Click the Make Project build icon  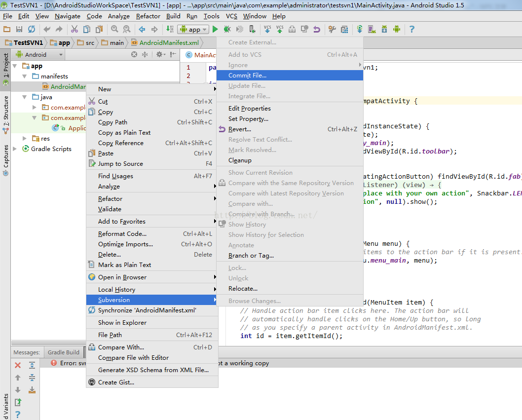tap(170, 29)
